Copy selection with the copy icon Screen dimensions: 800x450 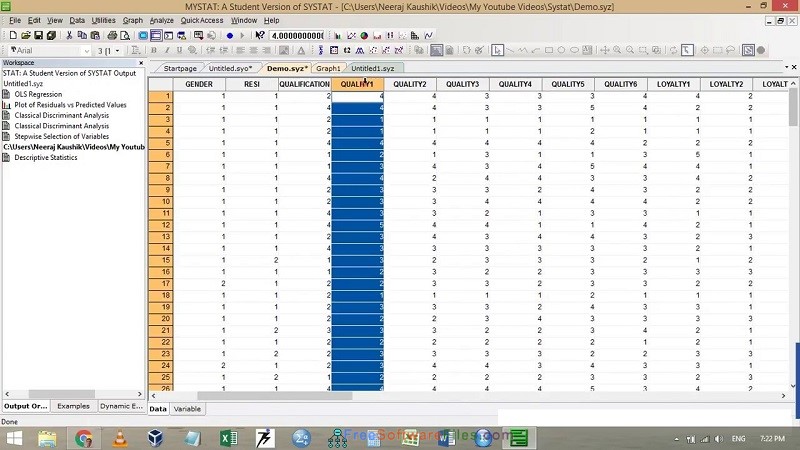82,35
